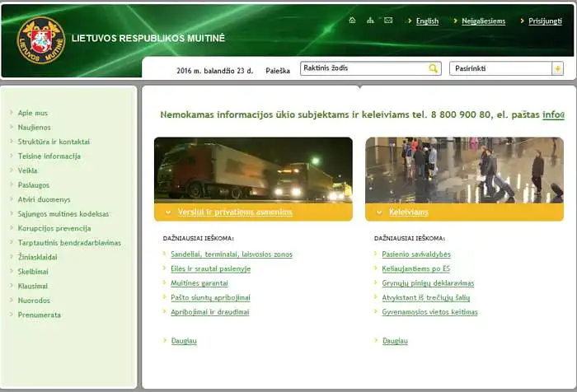Screen dimensions: 577x392
Task: Open Keliaujantiems po ES link
Action: pos(415,268)
